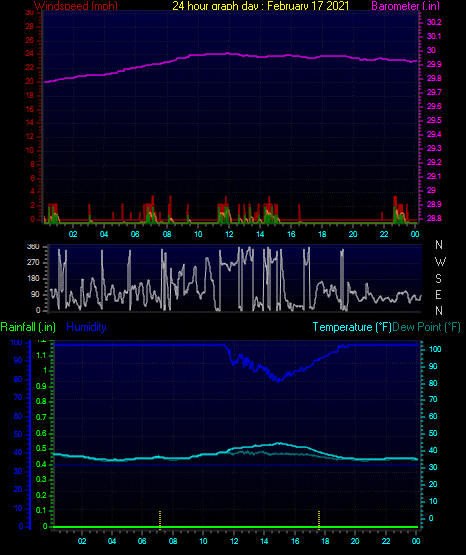The height and width of the screenshot is (555, 466).
Task: Click the Windspeed (mph) axis title
Action: (76, 6)
